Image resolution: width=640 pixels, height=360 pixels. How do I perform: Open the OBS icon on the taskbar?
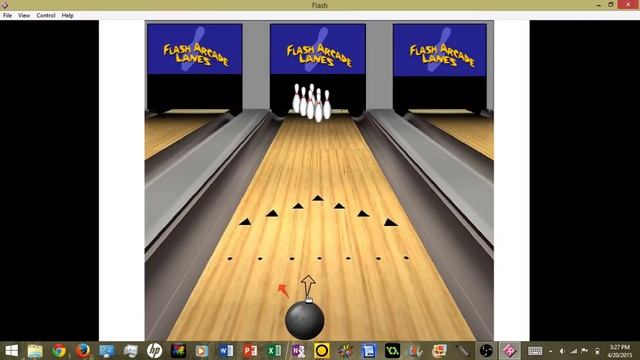pos(486,351)
